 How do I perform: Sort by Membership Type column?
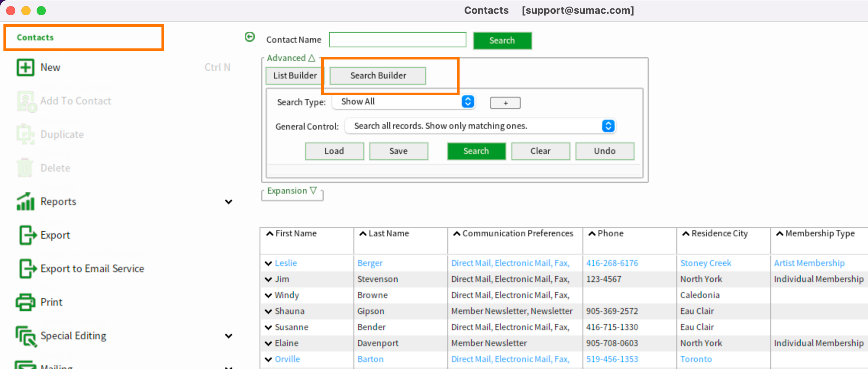coord(815,233)
